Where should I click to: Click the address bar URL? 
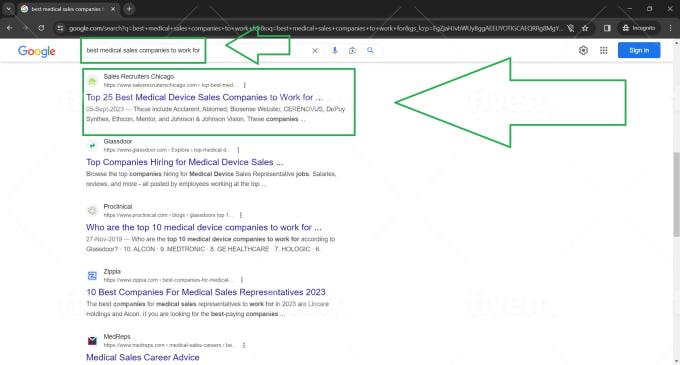(x=315, y=28)
